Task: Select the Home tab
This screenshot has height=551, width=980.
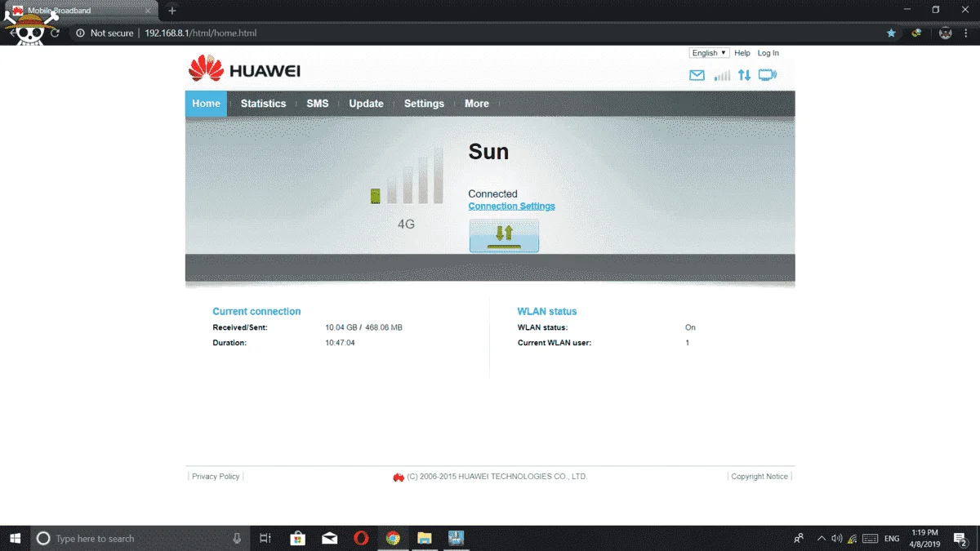Action: pos(206,104)
